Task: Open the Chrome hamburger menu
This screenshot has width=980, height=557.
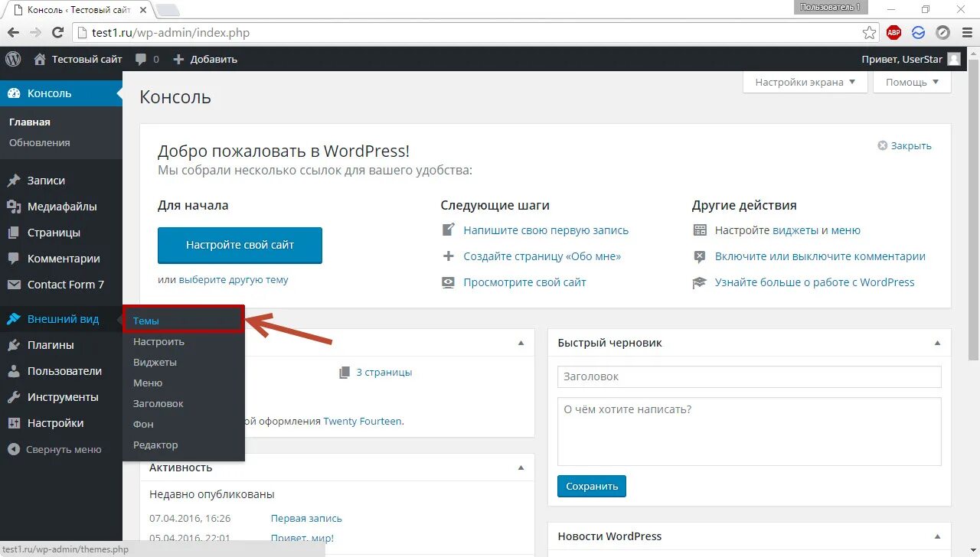Action: pos(966,33)
